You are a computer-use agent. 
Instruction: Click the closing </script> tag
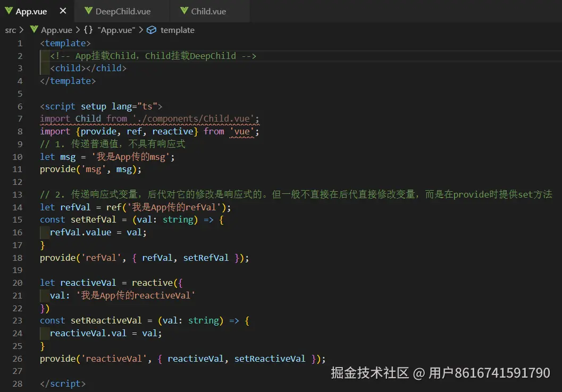tap(63, 384)
